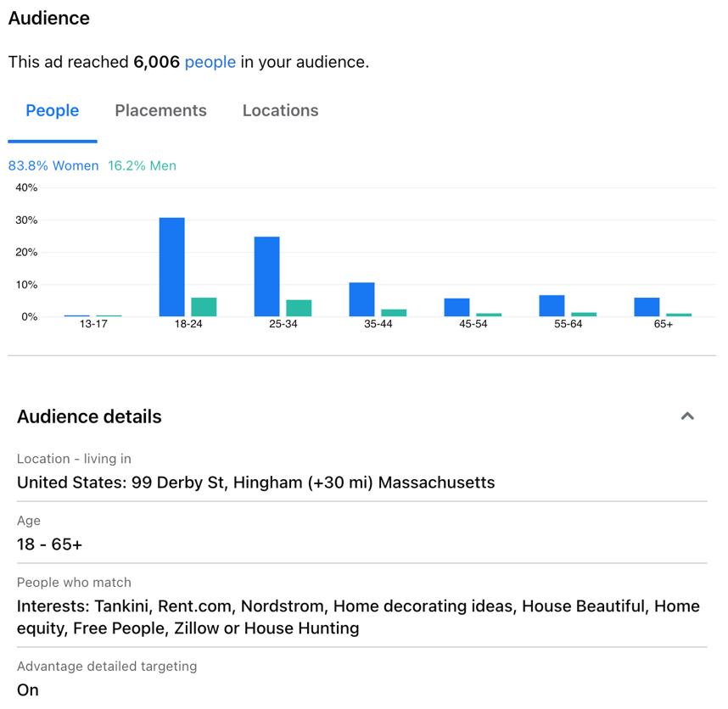Open the Locations tab
This screenshot has width=728, height=709.
(281, 110)
